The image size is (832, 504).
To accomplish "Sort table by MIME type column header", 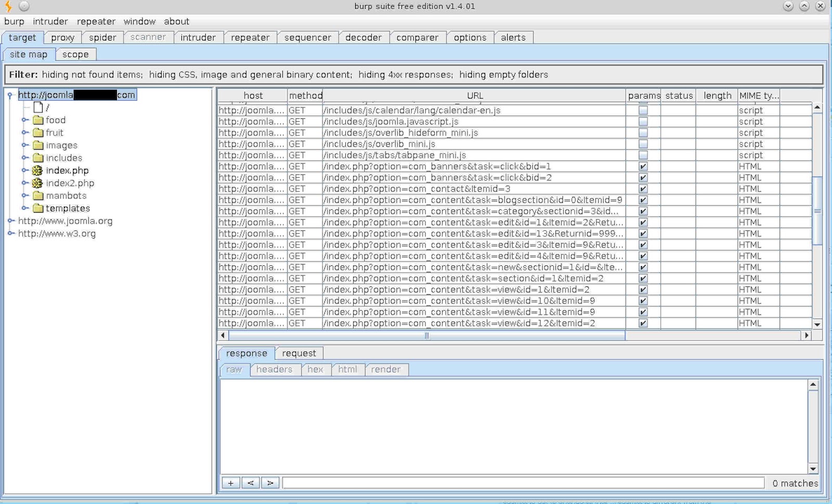I will coord(759,96).
